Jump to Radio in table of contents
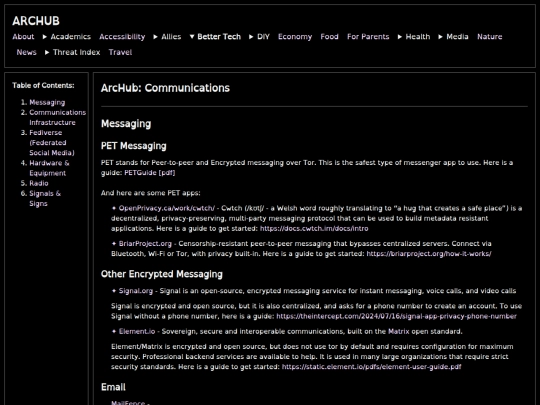Viewport: 540px width, 405px height. coord(39,183)
